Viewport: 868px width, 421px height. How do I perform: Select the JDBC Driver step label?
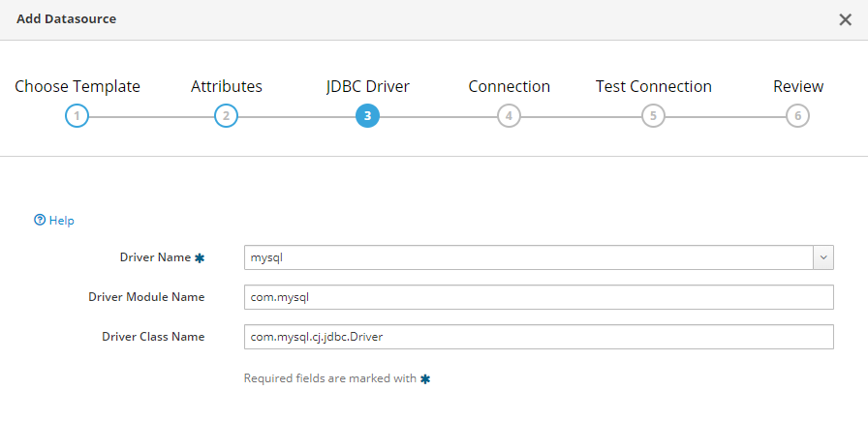367,86
